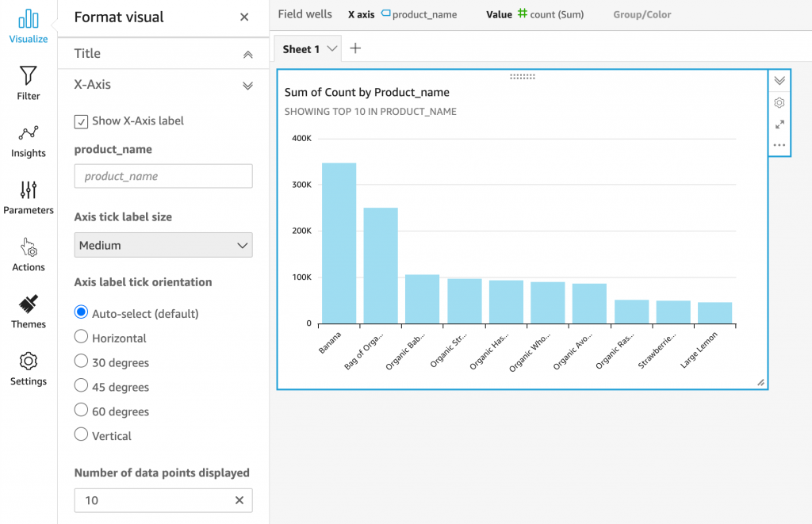Open the Actions panel
Screen dimensions: 812x524
point(29,247)
